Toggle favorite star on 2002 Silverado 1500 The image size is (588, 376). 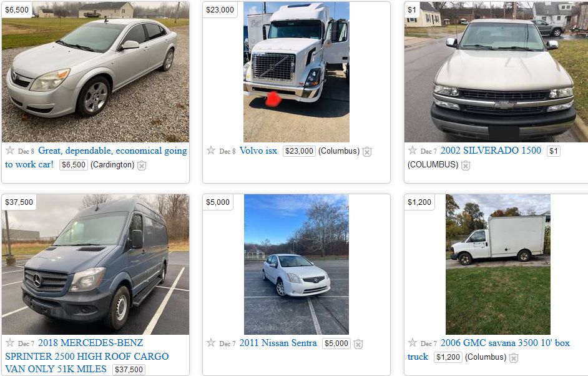pos(413,151)
